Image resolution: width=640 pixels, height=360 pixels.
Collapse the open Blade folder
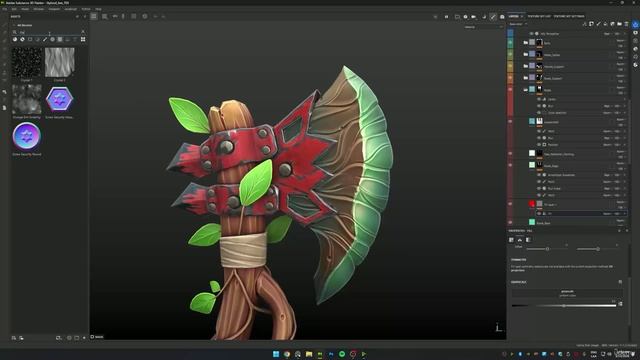pos(526,89)
